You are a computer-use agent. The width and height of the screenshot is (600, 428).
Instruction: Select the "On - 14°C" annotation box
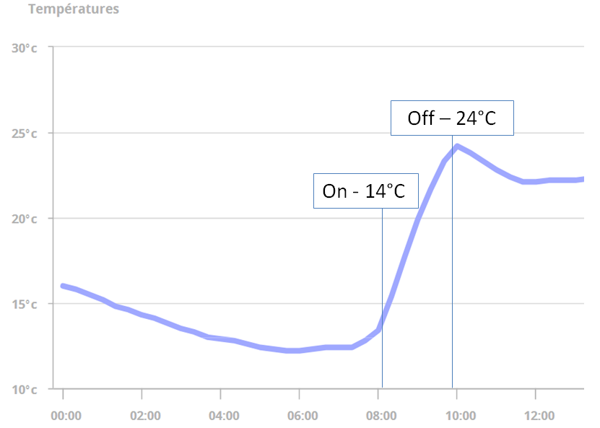coord(366,191)
